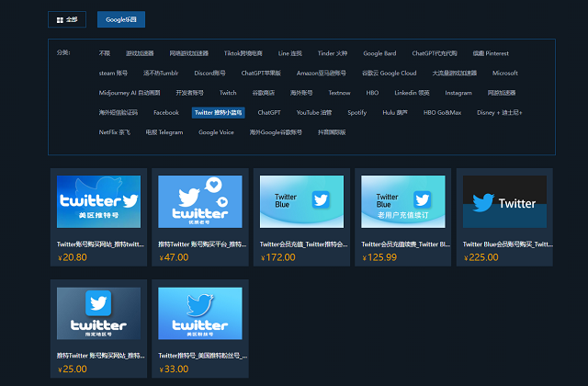Click product title above ¥33.00
The image size is (588, 386).
tap(202, 356)
